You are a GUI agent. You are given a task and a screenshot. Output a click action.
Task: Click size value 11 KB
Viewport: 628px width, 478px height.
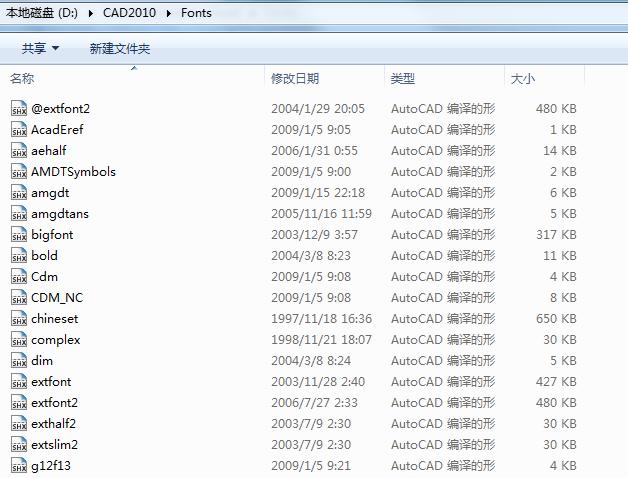(560, 256)
